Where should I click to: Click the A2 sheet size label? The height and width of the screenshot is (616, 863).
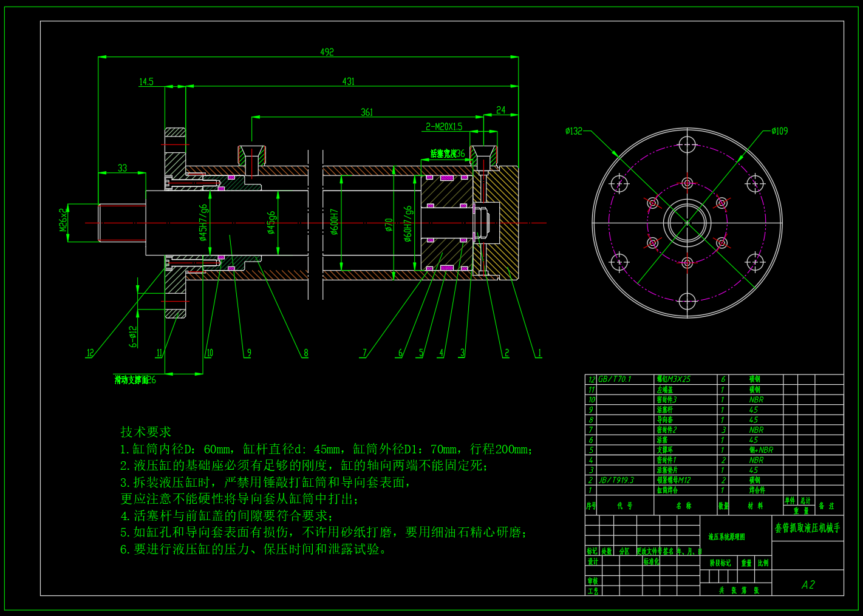pyautogui.click(x=808, y=584)
